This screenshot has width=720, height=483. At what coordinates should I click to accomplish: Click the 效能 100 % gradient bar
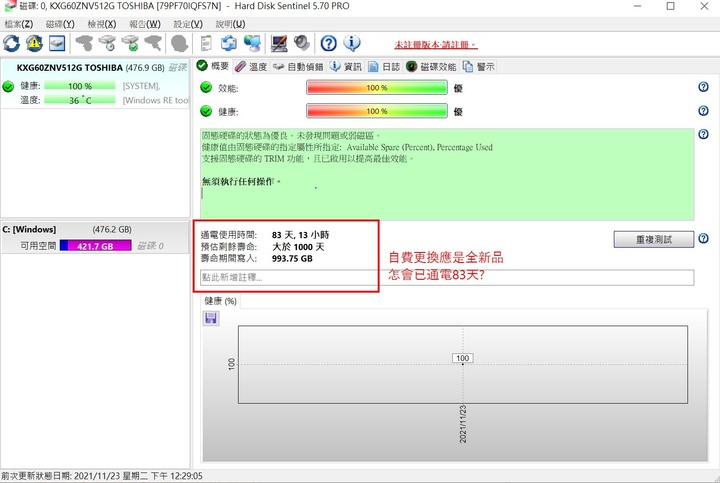pos(377,87)
